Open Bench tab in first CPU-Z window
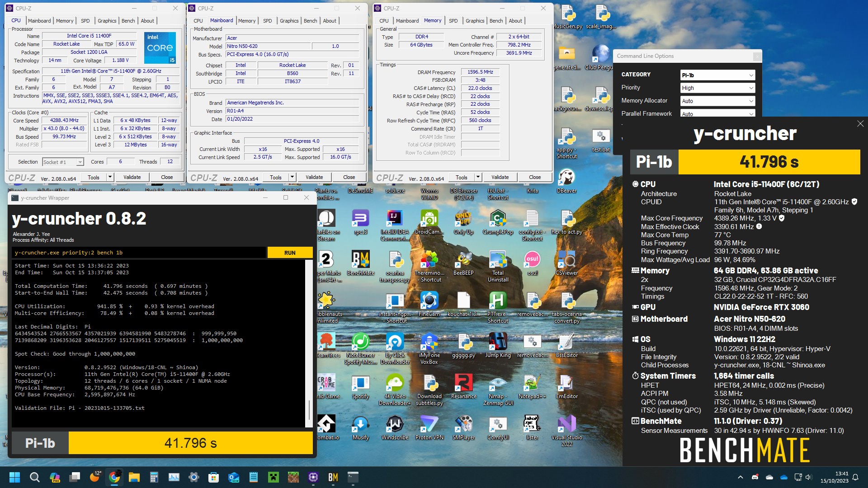This screenshot has width=868, height=488. pos(128,21)
